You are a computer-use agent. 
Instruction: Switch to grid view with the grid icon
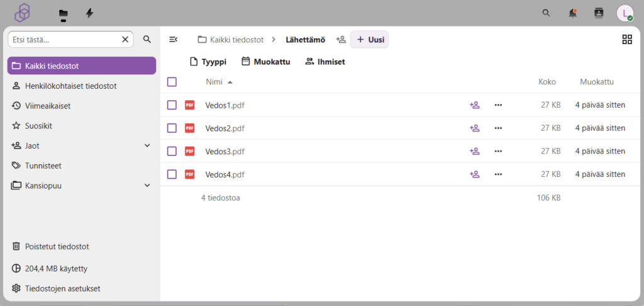pyautogui.click(x=626, y=40)
